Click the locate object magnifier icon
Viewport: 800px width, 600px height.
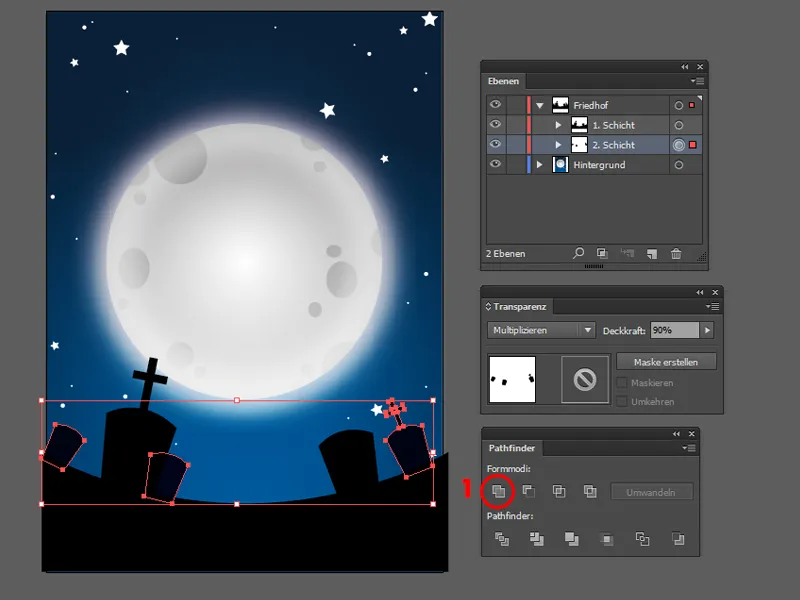point(578,254)
